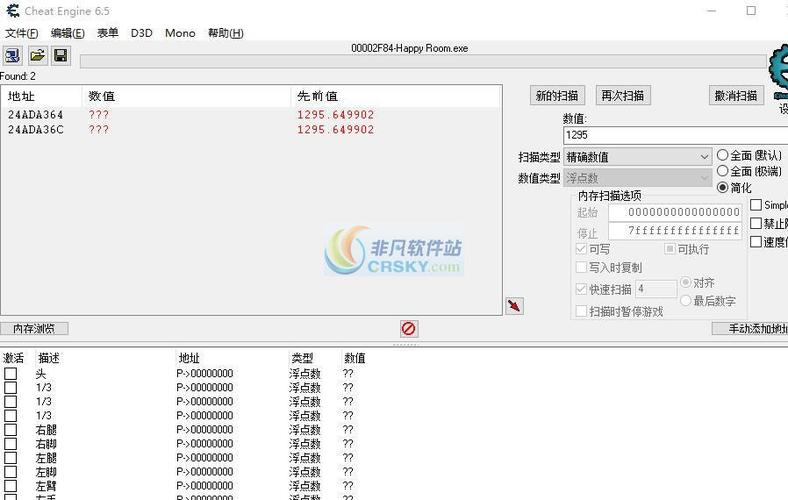Toggle the 写入时复制 checkbox
The width and height of the screenshot is (788, 500).
tap(581, 267)
